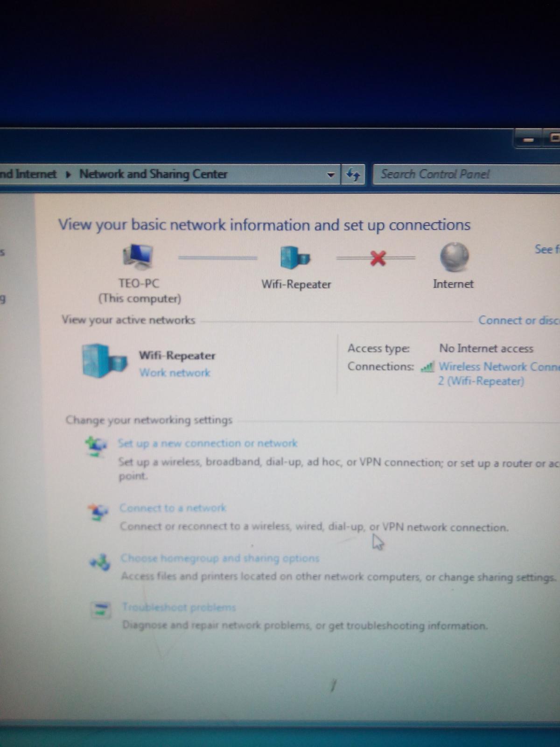This screenshot has height=747, width=560.
Task: Click the See full map link
Action: [x=547, y=249]
